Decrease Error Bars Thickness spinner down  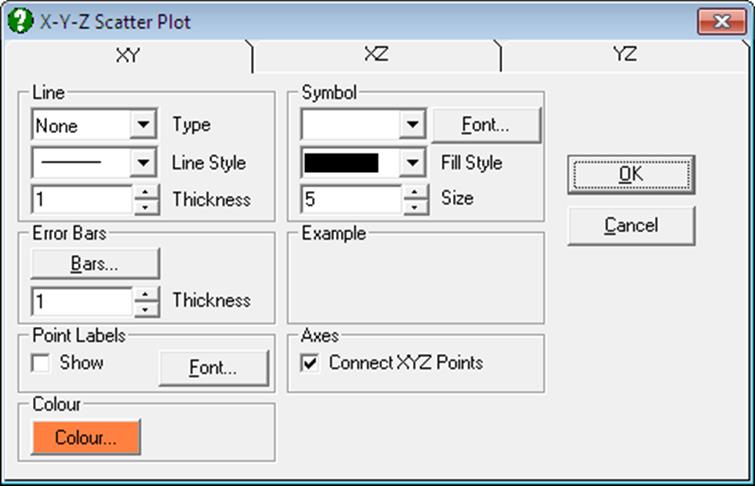(145, 309)
